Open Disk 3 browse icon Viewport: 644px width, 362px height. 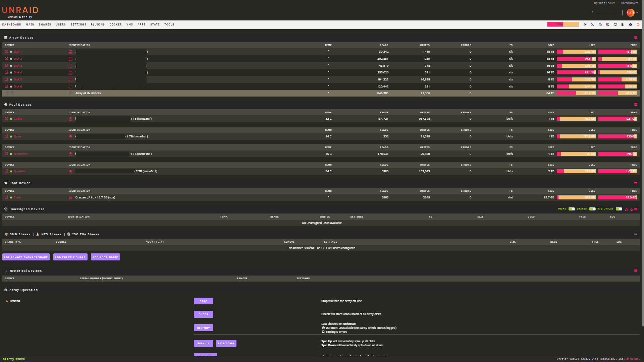click(6, 65)
